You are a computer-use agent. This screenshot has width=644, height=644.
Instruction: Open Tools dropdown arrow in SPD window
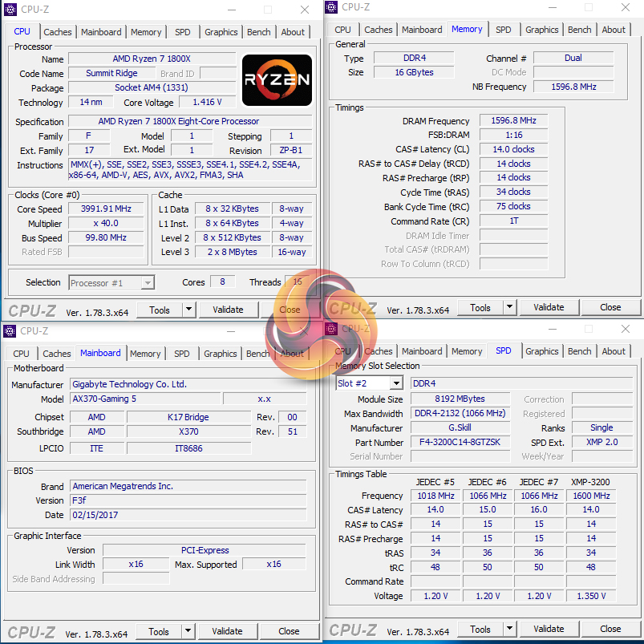point(509,629)
